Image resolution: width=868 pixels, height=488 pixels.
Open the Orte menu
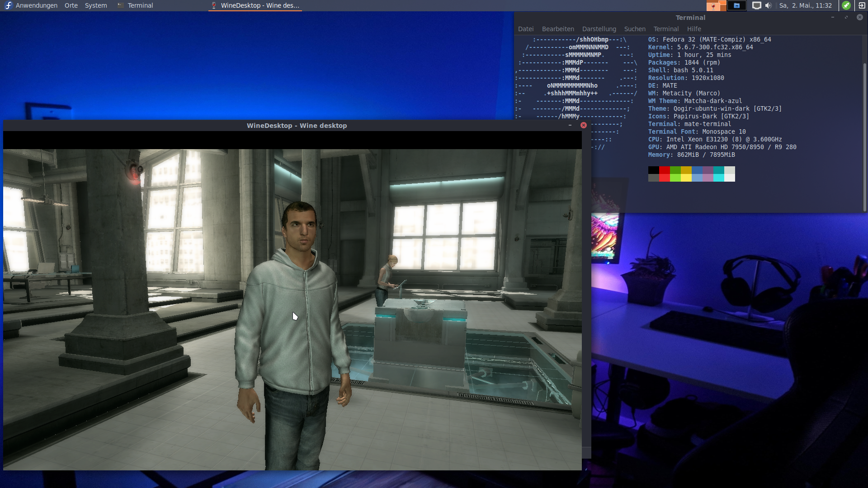pyautogui.click(x=71, y=5)
